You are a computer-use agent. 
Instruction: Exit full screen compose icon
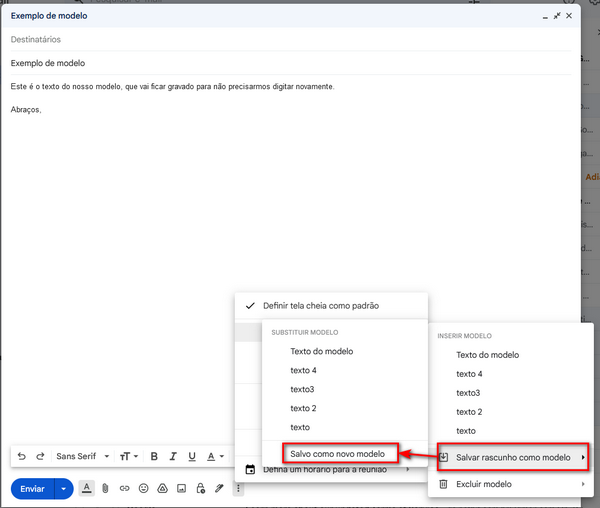click(557, 16)
